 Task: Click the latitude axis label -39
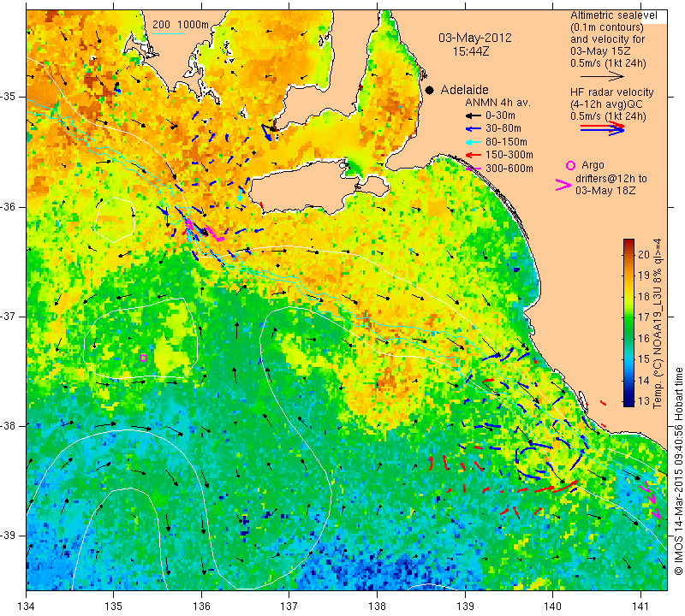click(9, 536)
